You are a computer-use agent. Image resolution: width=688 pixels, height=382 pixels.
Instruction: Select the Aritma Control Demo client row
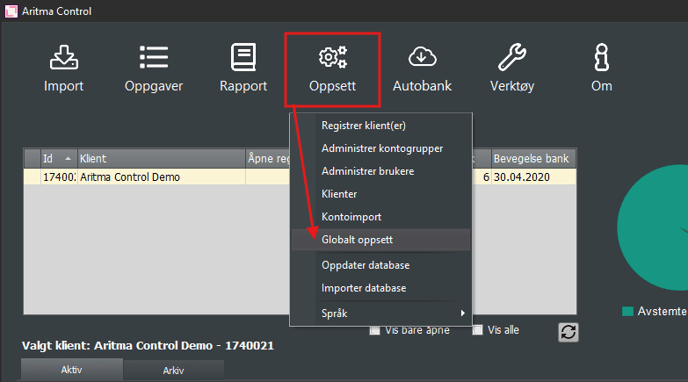[300, 177]
